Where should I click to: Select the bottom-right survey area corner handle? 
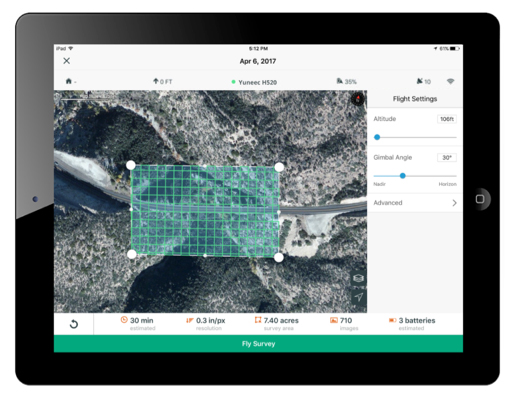279,257
